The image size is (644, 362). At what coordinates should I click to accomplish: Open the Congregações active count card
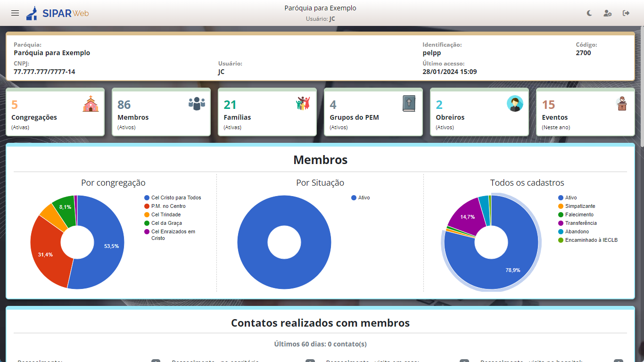click(55, 113)
